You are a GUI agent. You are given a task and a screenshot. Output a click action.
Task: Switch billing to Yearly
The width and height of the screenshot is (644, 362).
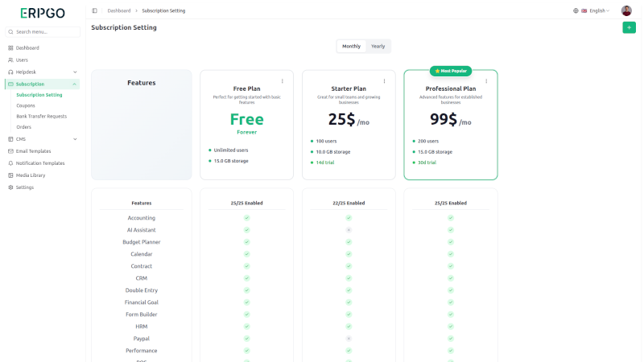tap(378, 46)
